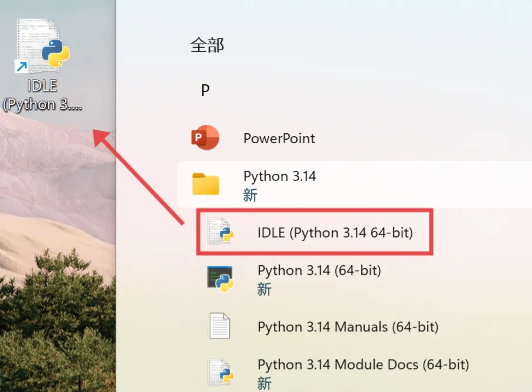This screenshot has height=392, width=532.
Task: Click the PowerPoint app icon
Action: pyautogui.click(x=205, y=138)
